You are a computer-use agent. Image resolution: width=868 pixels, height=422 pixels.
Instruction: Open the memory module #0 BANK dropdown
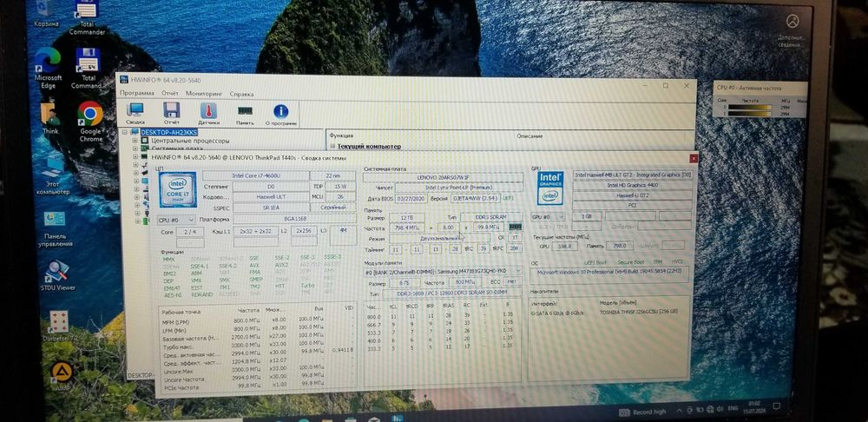(x=443, y=272)
